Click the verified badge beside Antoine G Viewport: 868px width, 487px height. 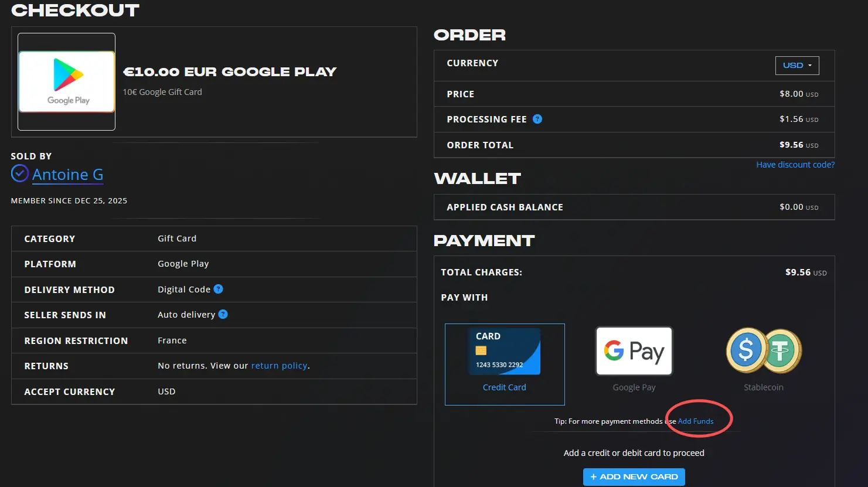coord(20,173)
